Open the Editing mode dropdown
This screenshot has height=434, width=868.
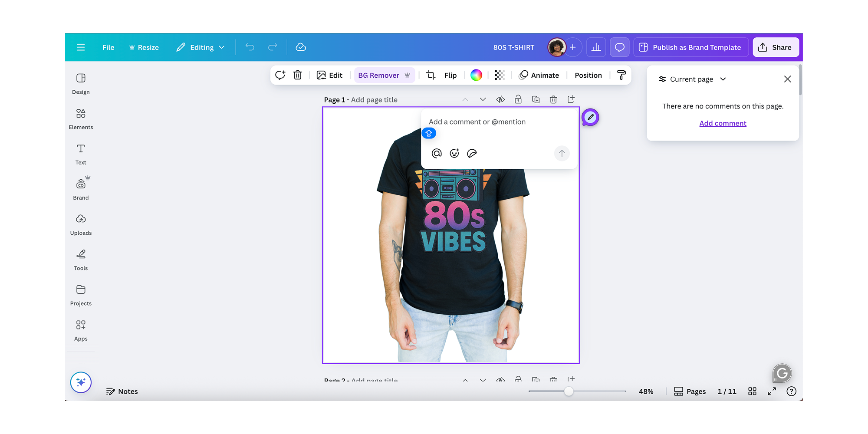coord(201,47)
